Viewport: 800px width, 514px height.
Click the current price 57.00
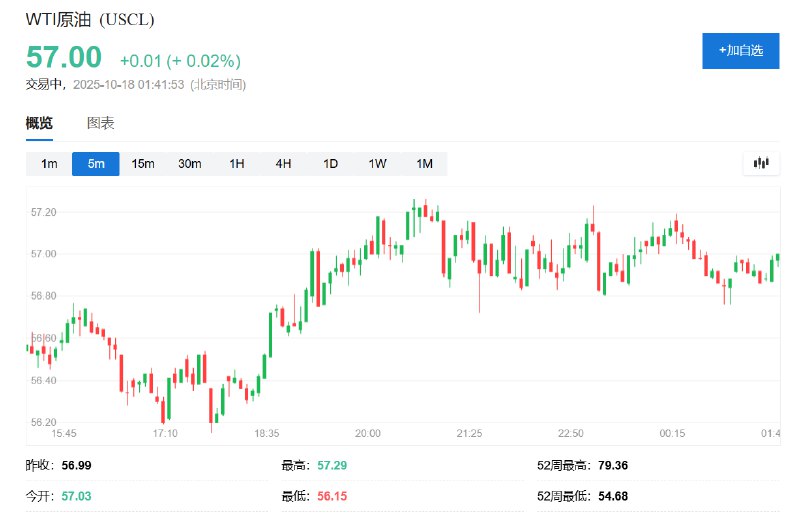[x=64, y=57]
